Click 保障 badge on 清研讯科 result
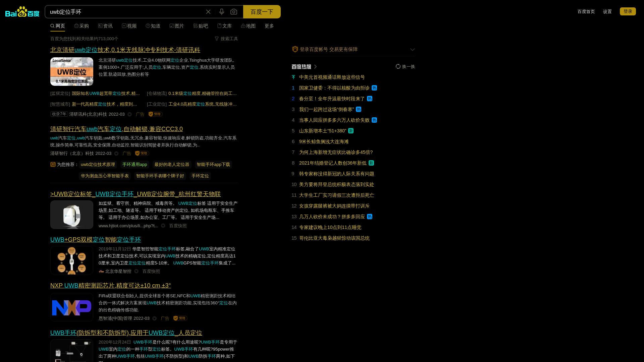 coord(156,114)
